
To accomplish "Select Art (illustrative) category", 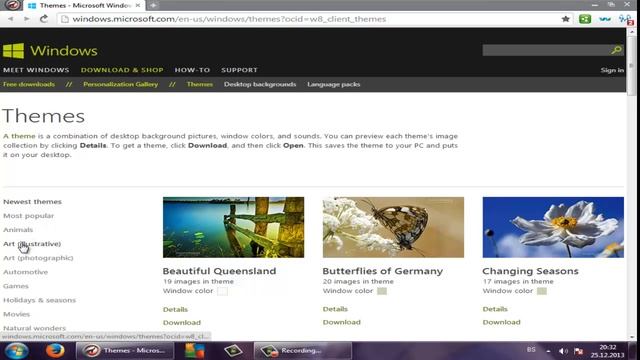I will [x=32, y=244].
